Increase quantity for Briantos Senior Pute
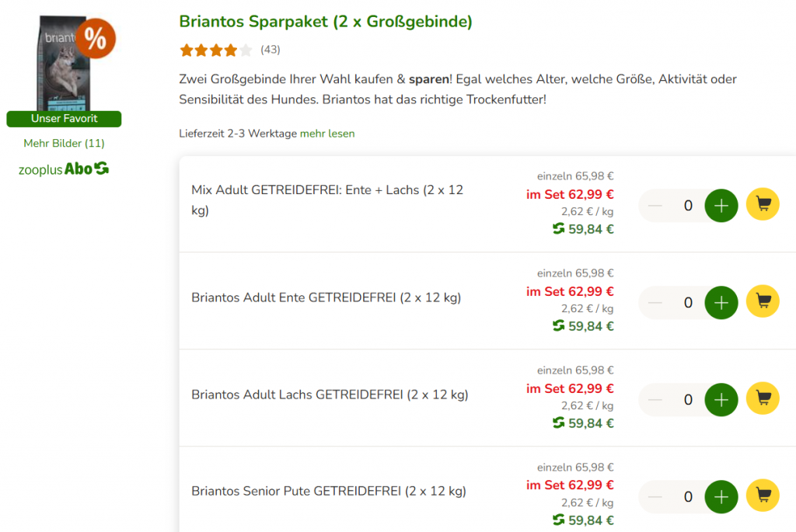The width and height of the screenshot is (796, 532). pyautogui.click(x=721, y=497)
